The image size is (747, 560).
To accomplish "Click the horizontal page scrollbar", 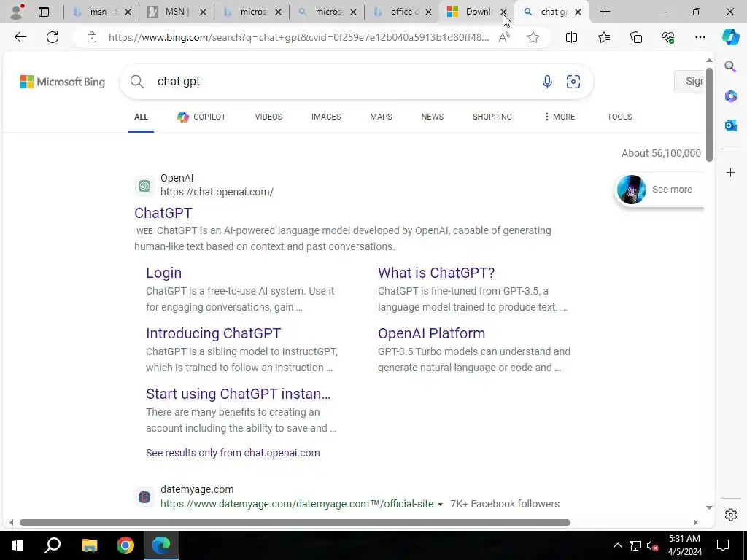I will [295, 522].
